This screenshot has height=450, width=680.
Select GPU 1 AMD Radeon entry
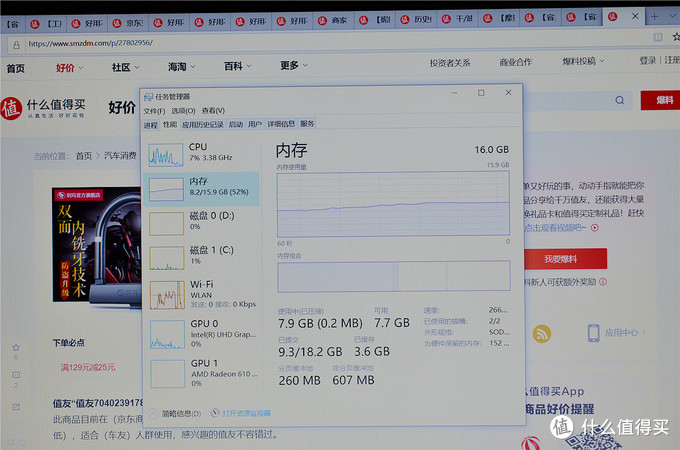coord(202,373)
